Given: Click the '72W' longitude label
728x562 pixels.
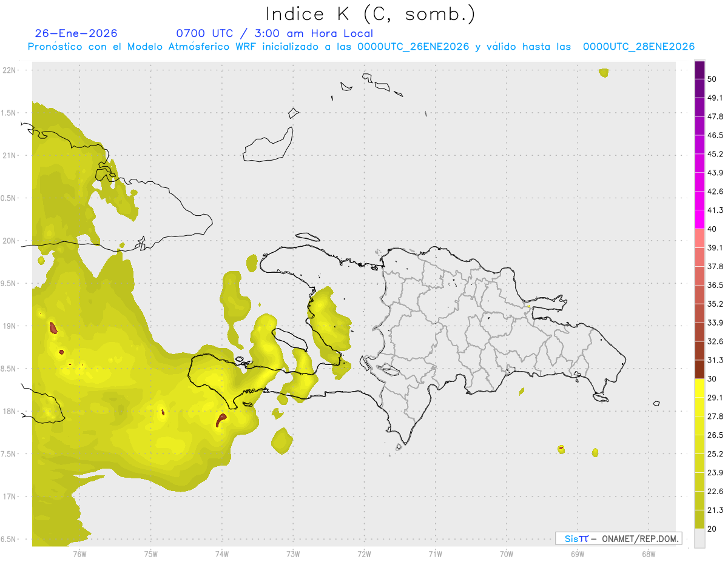Looking at the screenshot, I should click(364, 554).
